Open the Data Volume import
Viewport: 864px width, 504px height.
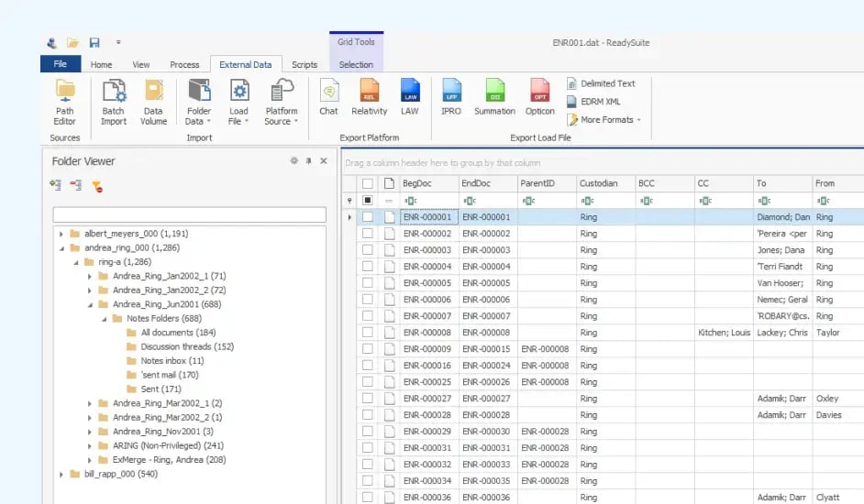click(x=153, y=101)
